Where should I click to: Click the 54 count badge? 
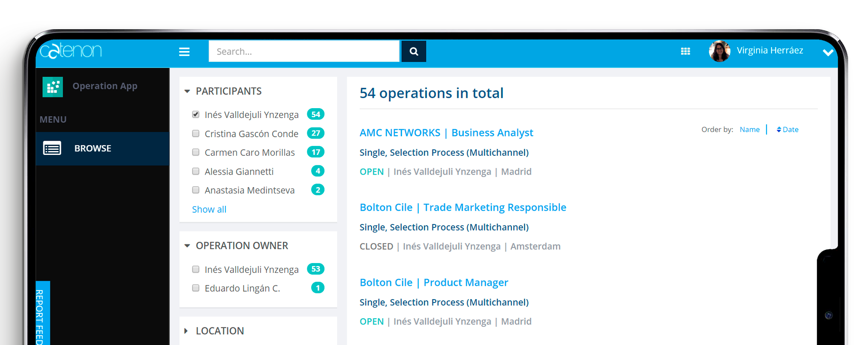pos(316,114)
